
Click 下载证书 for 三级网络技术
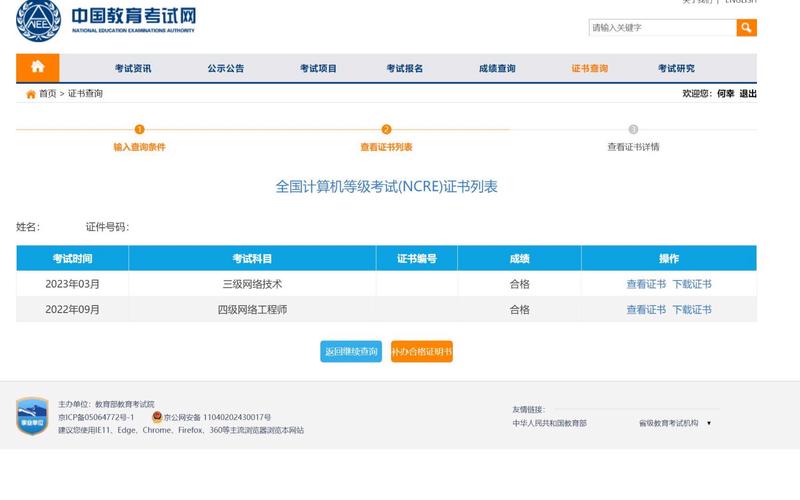[692, 284]
